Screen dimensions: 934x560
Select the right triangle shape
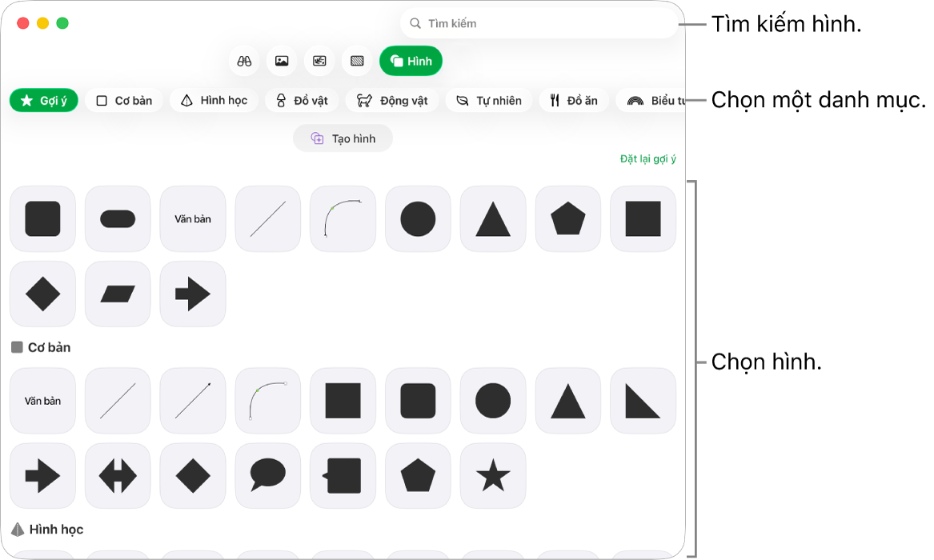tap(643, 401)
